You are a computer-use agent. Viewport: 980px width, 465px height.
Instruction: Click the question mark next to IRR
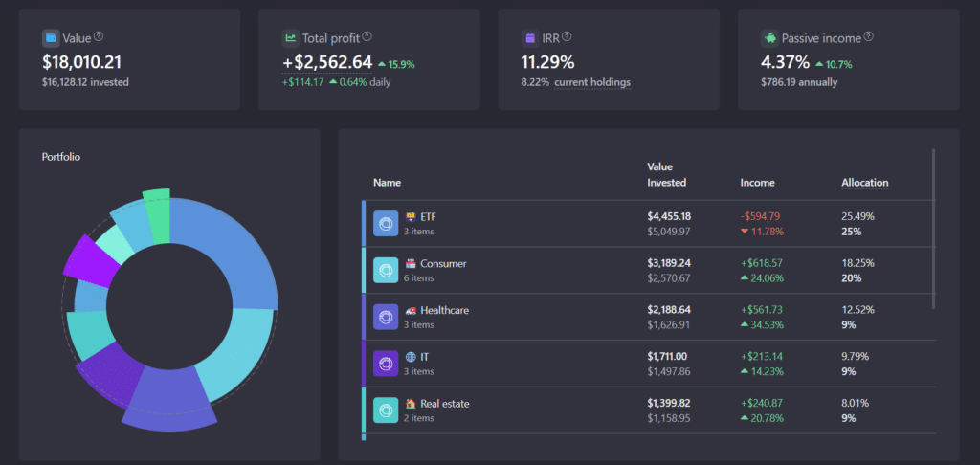(567, 37)
